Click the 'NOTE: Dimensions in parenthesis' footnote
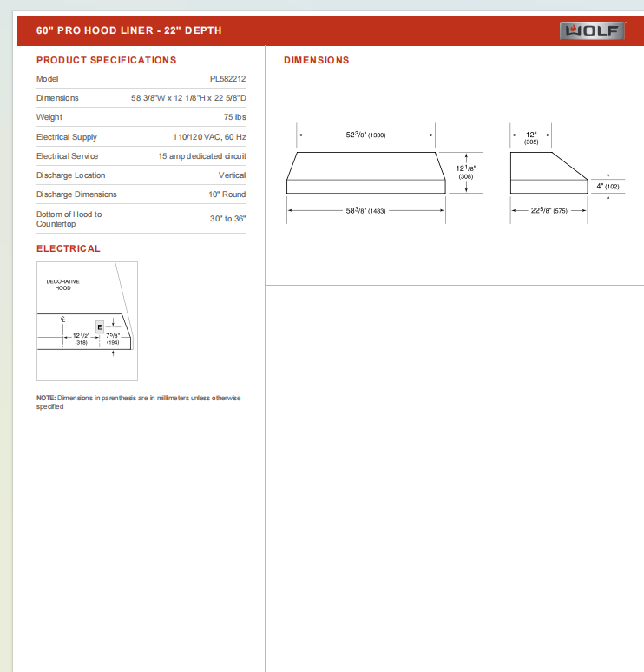Viewport: 644px width, 672px height. (138, 402)
